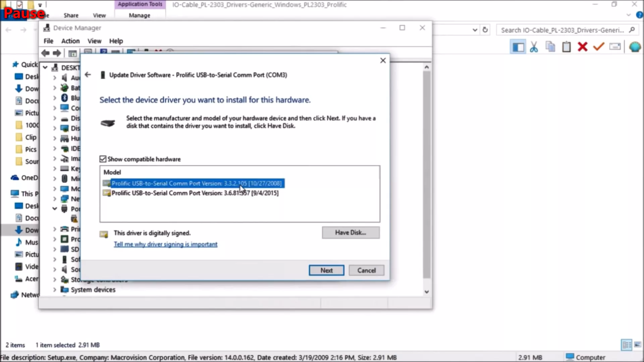Expand the Bluetooth tree node
The height and width of the screenshot is (362, 644).
tap(54, 98)
